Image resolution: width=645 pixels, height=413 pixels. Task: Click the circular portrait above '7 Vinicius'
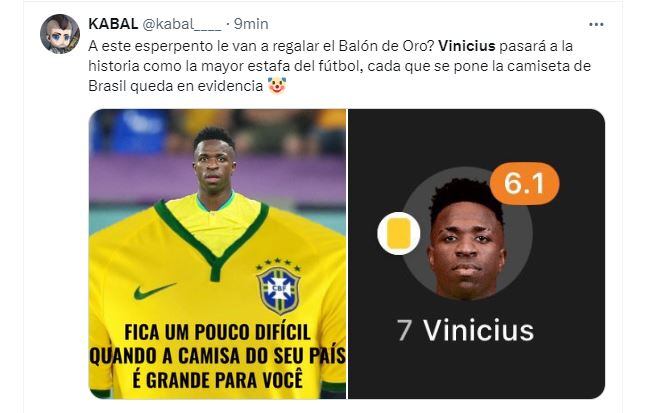[x=466, y=233]
